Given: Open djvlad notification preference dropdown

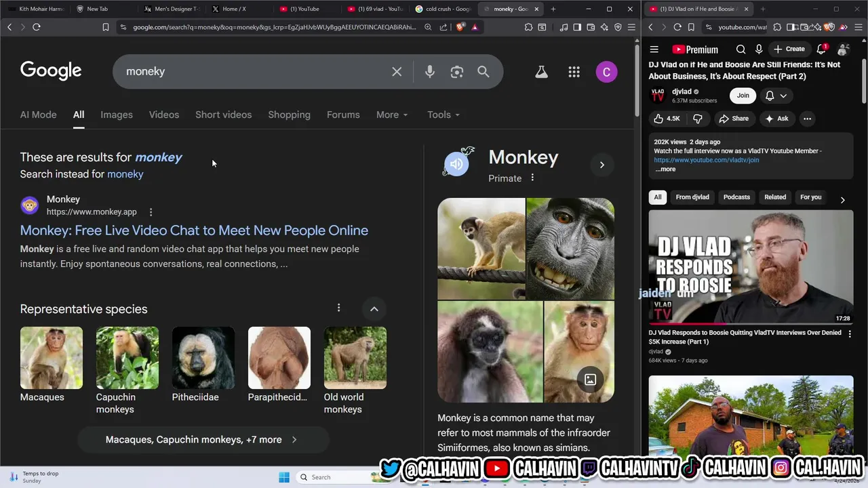Looking at the screenshot, I should coord(776,96).
